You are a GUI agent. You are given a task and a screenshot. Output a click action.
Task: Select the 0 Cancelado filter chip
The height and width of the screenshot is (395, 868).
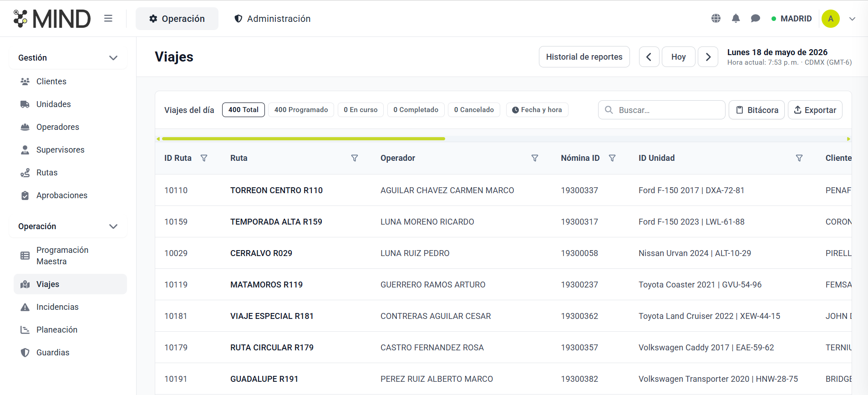(474, 110)
